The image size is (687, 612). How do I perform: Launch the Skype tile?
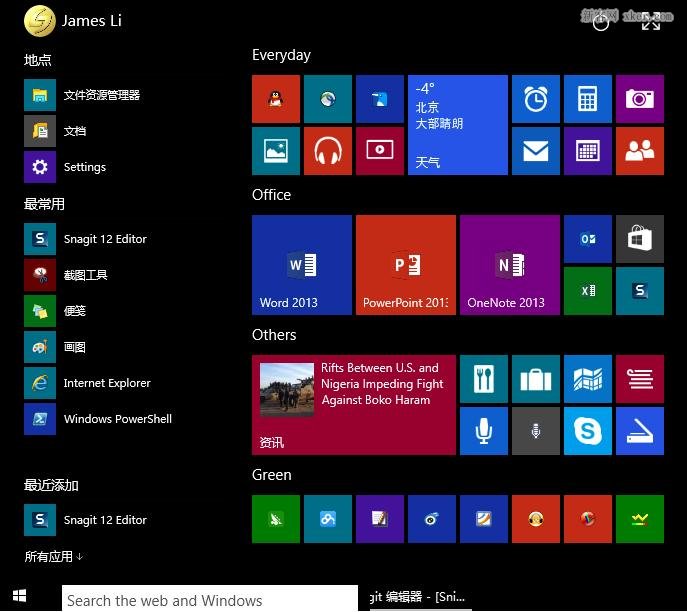588,431
